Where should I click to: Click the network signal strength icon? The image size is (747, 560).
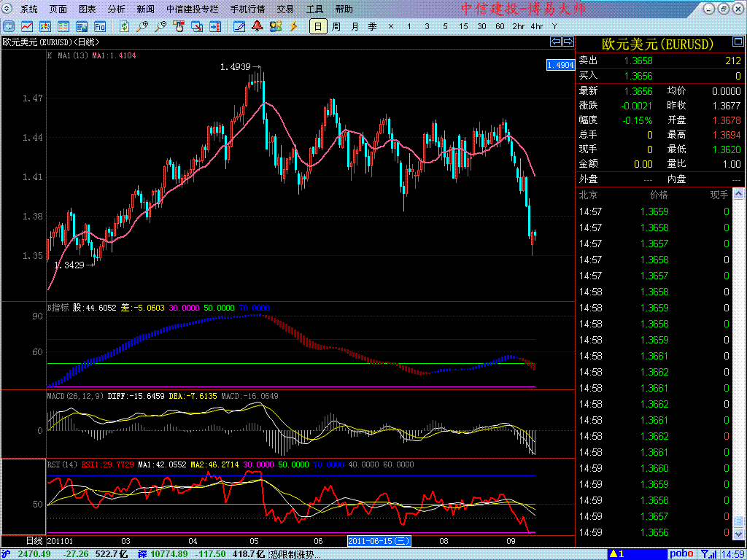[708, 554]
